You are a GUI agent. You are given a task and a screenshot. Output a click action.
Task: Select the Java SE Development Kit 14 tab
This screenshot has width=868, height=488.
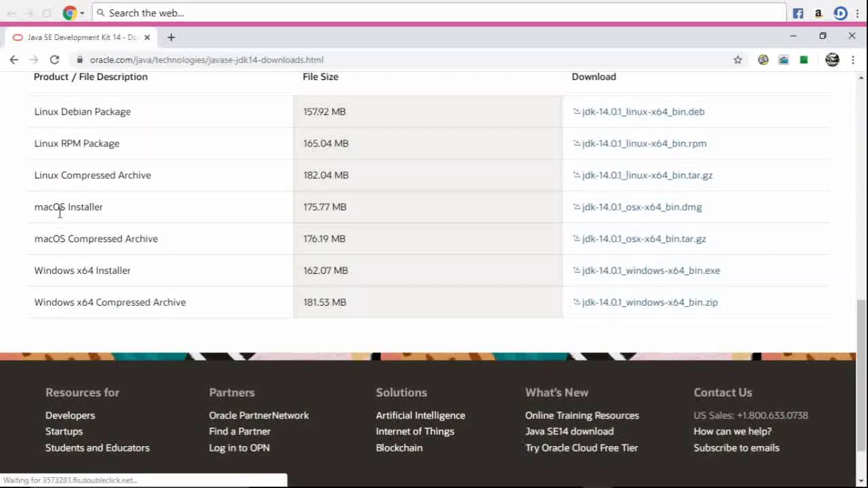(x=81, y=37)
